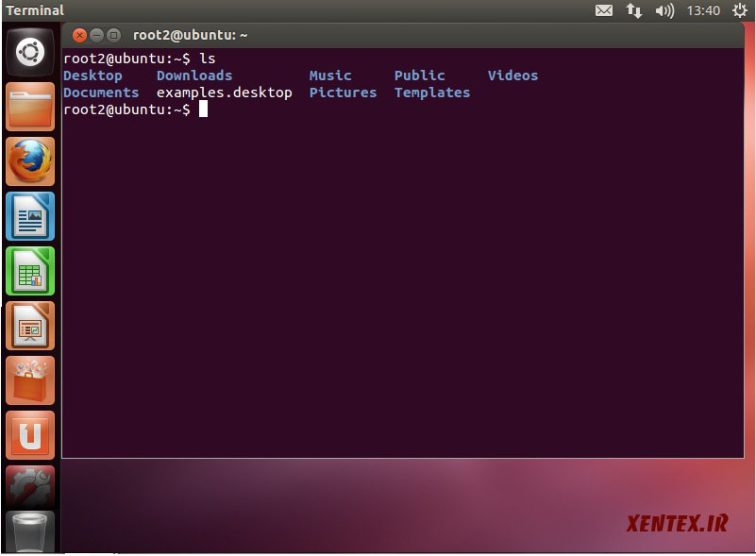The image size is (756, 556).
Task: Launch Ubuntu One from the launcher
Action: coord(31,435)
